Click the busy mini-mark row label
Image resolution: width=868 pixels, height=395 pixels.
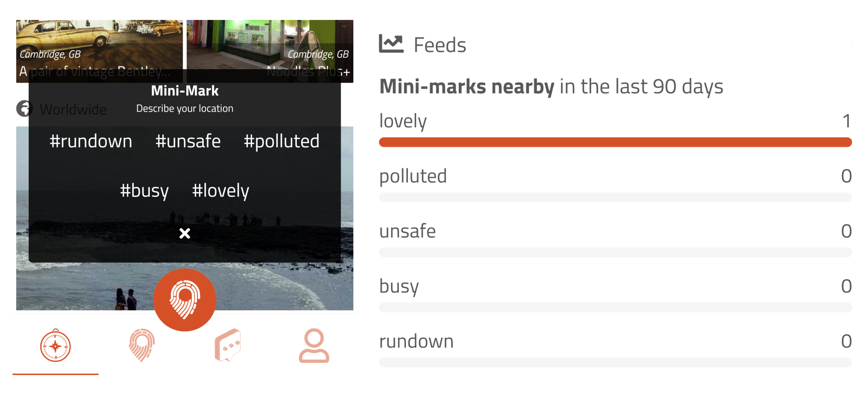(399, 287)
